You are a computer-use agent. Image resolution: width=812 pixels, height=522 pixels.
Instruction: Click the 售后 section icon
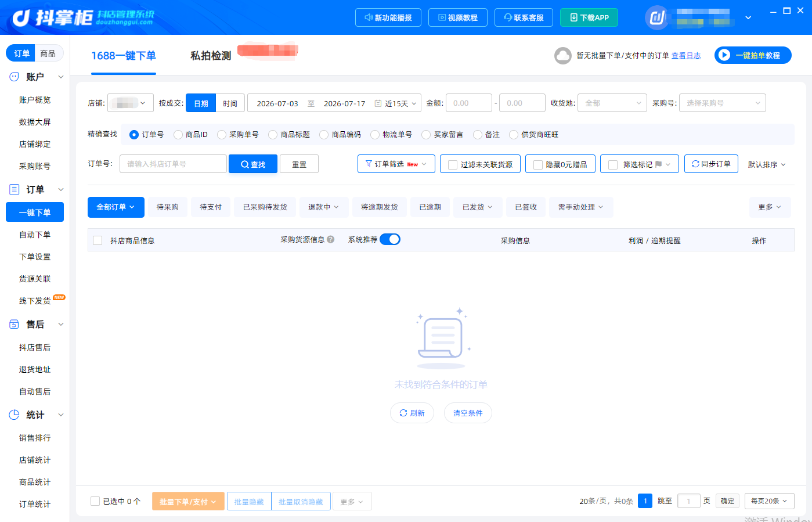15,324
